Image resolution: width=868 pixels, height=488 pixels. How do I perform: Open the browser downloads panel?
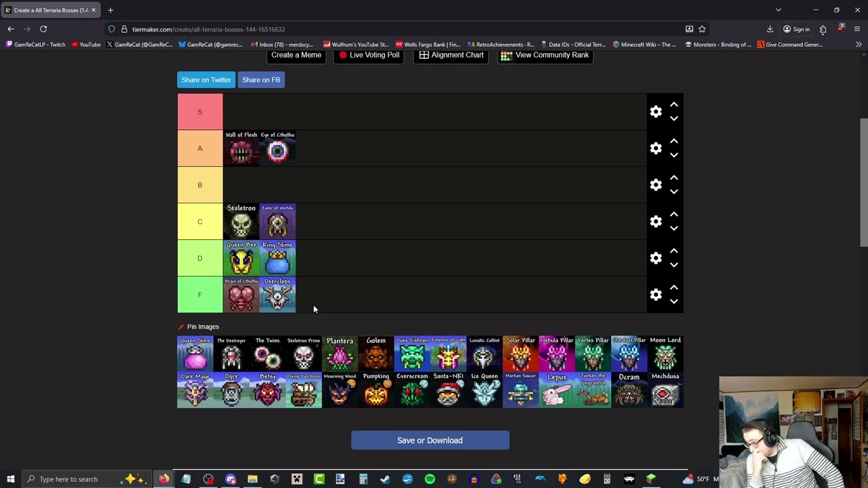coord(770,29)
